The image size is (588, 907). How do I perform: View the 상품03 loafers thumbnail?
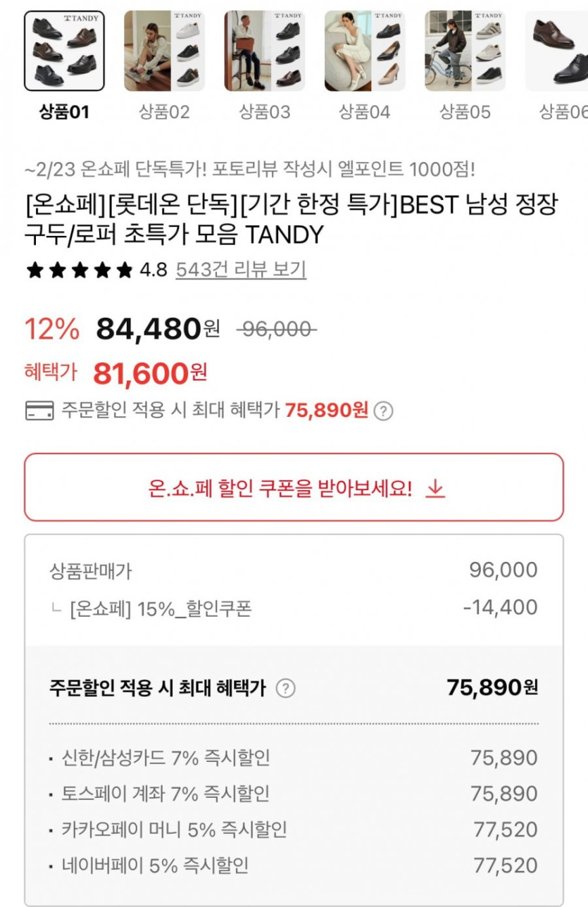pos(264,51)
